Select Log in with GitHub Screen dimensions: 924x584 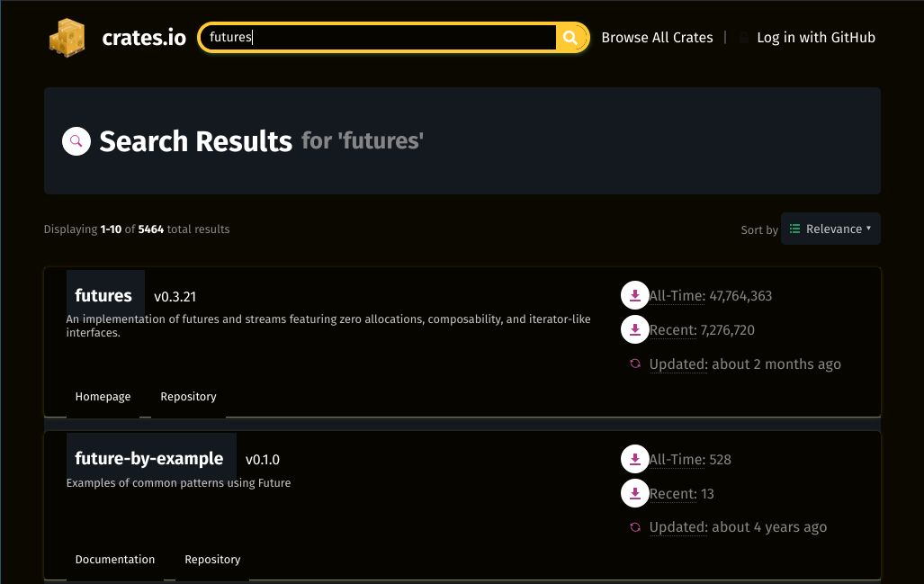(815, 38)
